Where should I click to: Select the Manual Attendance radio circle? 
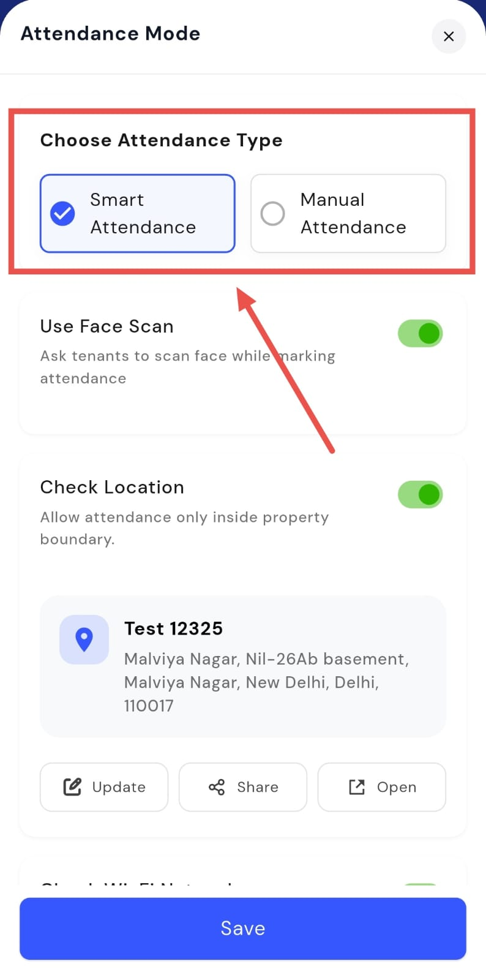click(272, 213)
